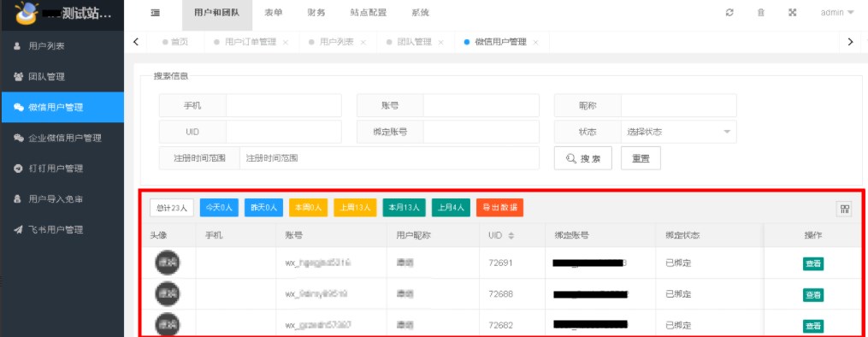This screenshot has width=868, height=337.
Task: Click the 本周0人 filter button
Action: (309, 208)
